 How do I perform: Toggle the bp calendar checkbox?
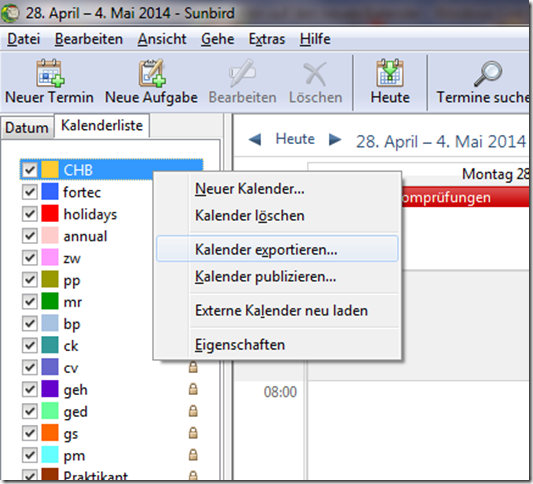click(x=30, y=323)
